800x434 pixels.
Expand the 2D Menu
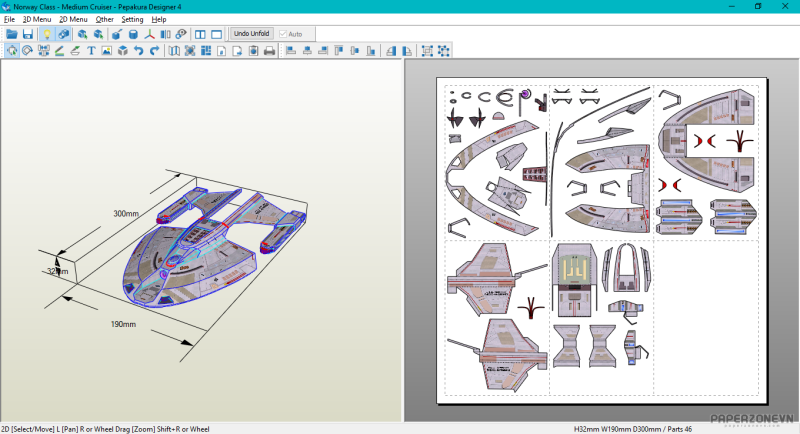pyautogui.click(x=72, y=19)
